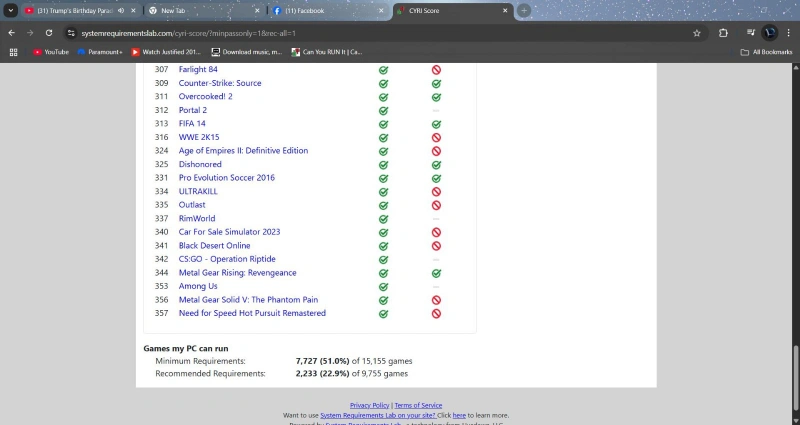Viewport: 800px width, 425px height.
Task: Open the FIFA 14 link
Action: (192, 123)
